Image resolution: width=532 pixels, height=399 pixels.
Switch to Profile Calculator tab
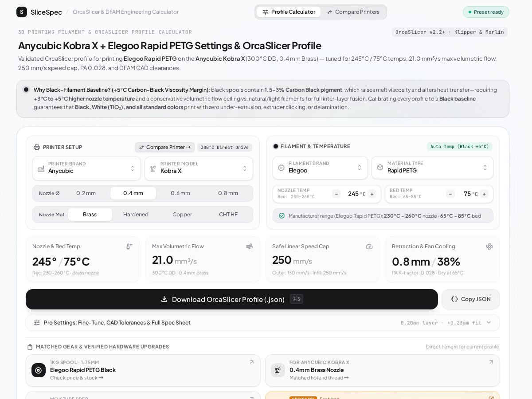pos(289,12)
